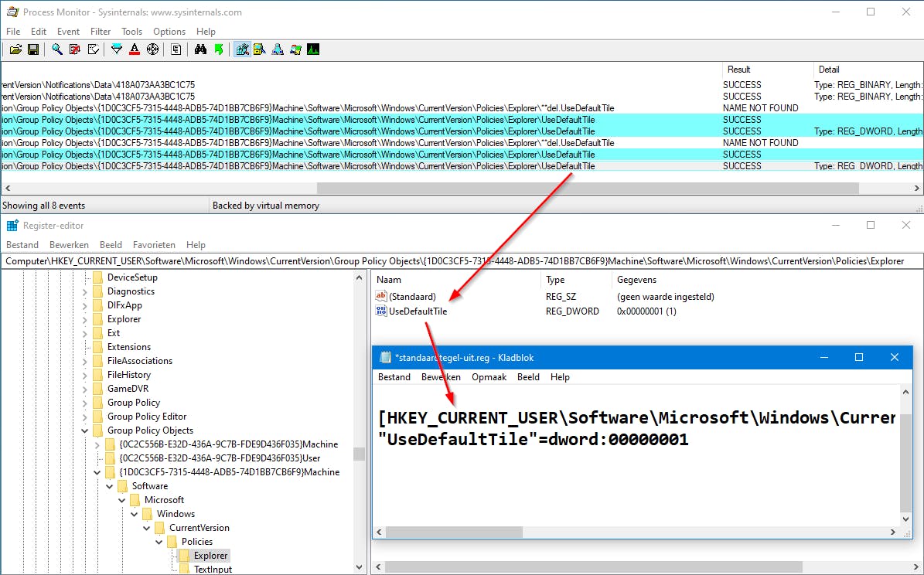924x575 pixels.
Task: Toggle Show Registry Activity button
Action: [242, 50]
